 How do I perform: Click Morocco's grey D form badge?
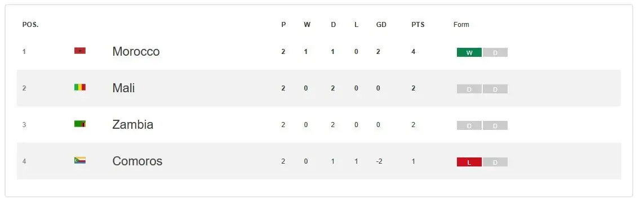click(x=495, y=52)
